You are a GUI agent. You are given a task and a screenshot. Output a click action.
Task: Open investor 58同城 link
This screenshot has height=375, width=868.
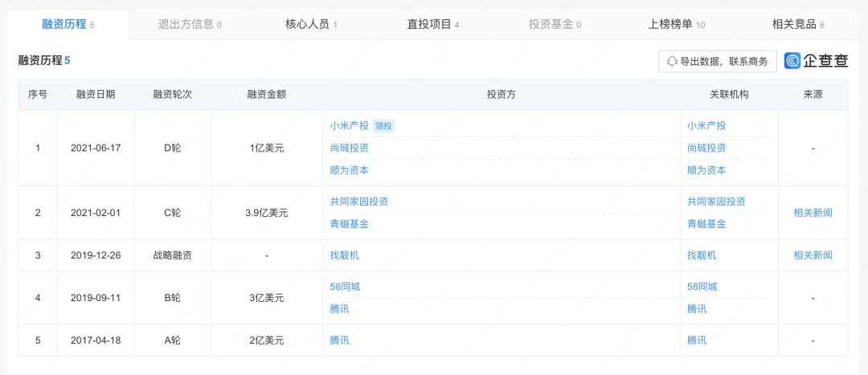[x=345, y=287]
